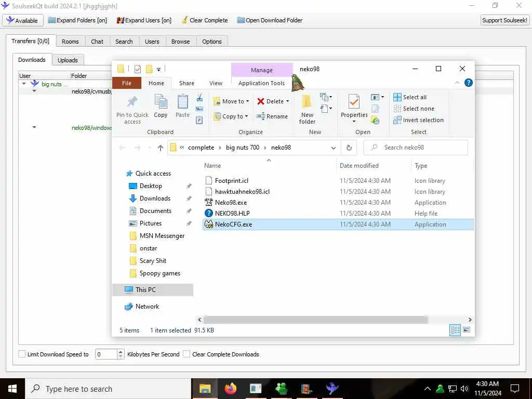Minimize the ribbon with chevron
This screenshot has height=399, width=532.
point(457,83)
